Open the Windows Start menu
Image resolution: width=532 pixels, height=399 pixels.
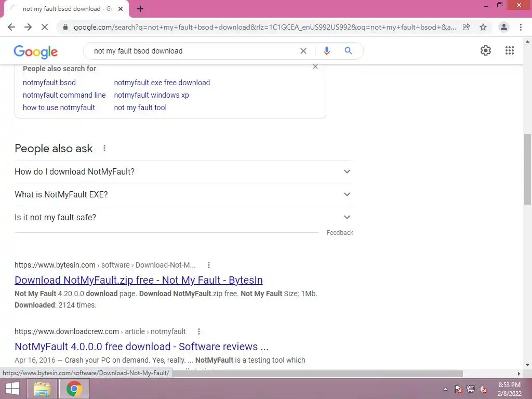pos(12,389)
